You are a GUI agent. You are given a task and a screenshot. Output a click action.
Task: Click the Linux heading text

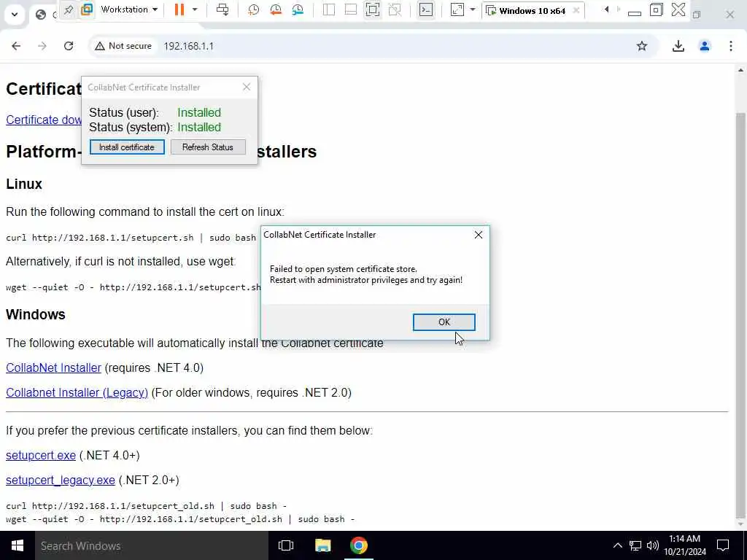(24, 184)
